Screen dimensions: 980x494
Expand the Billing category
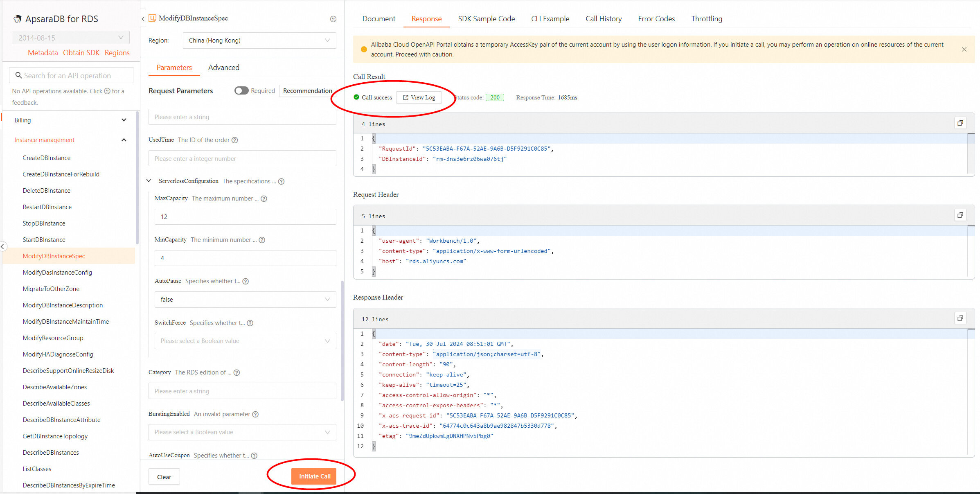[124, 120]
